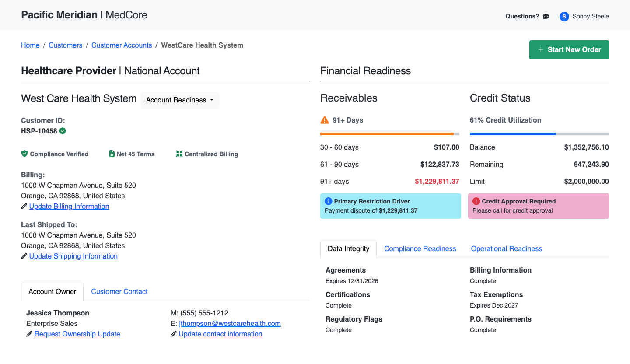The width and height of the screenshot is (630, 364).
Task: Click the Questions chat bubble icon
Action: pos(546,17)
